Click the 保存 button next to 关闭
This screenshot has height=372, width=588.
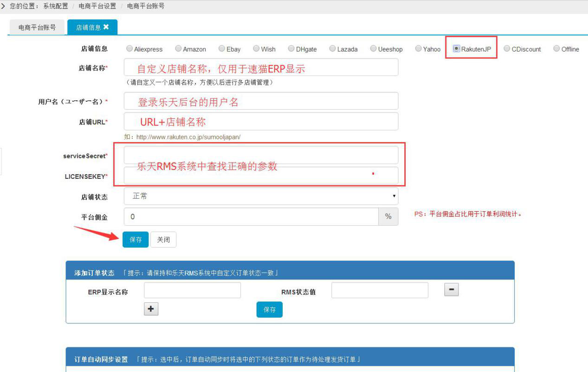pyautogui.click(x=136, y=240)
